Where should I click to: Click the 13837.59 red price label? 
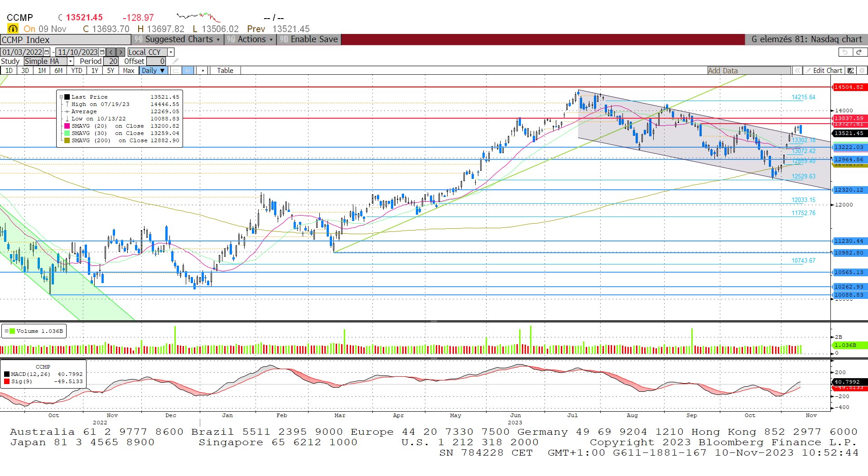click(x=849, y=118)
